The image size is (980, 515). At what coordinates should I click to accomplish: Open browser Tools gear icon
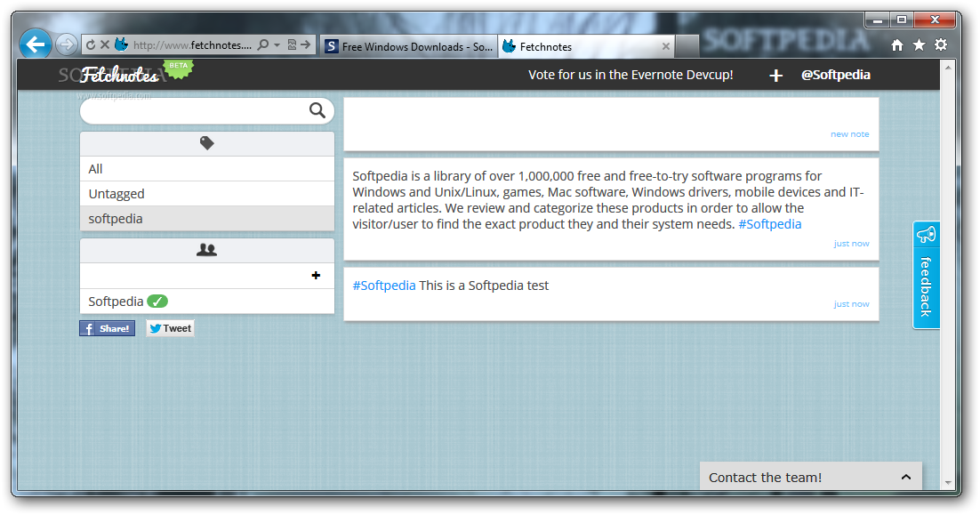tap(941, 44)
